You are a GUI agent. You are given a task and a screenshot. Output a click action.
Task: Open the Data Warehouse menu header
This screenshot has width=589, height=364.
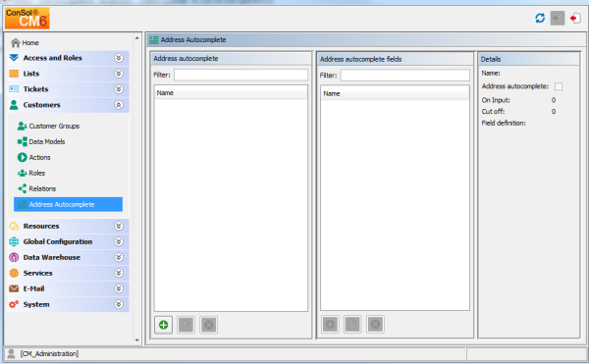68,257
